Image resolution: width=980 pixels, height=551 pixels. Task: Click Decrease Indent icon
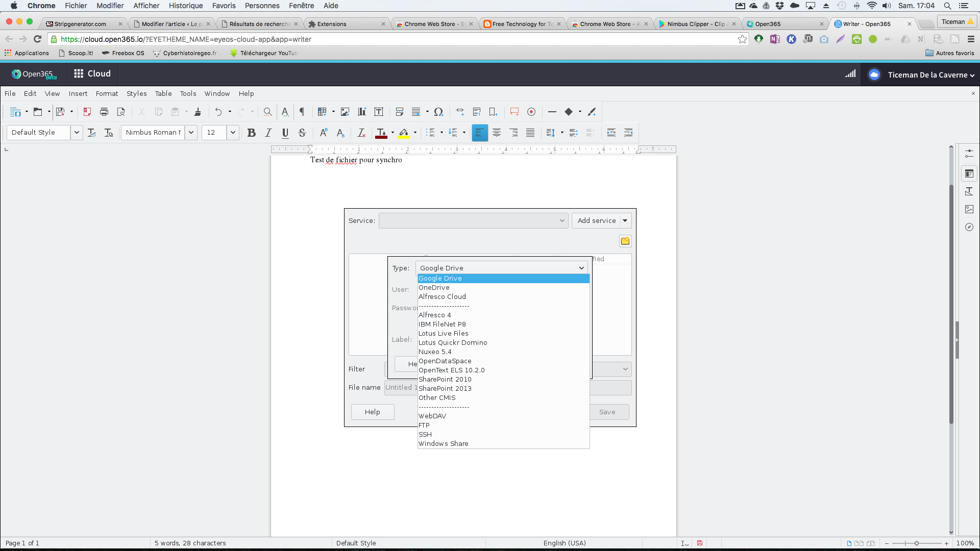click(628, 133)
